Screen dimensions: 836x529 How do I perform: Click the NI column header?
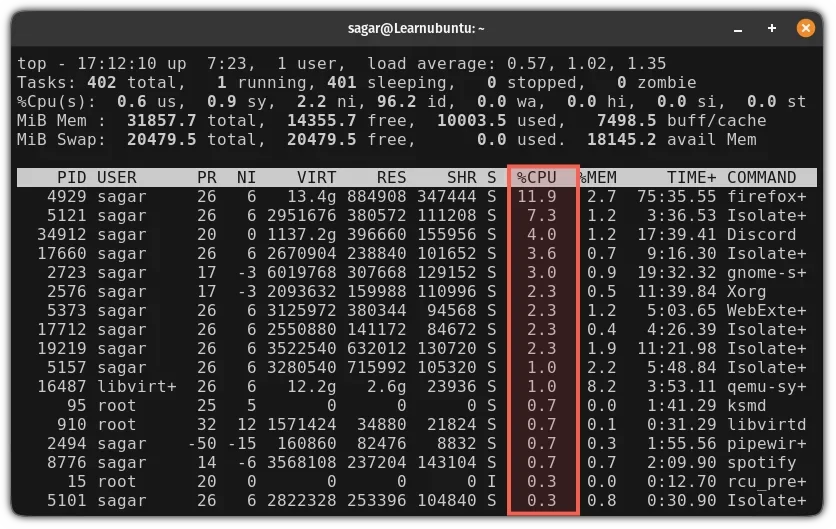(x=246, y=178)
